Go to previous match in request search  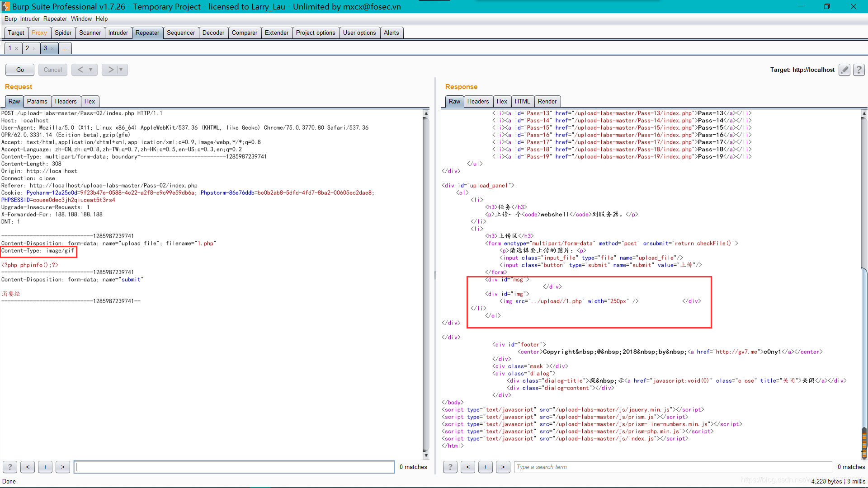coord(28,467)
